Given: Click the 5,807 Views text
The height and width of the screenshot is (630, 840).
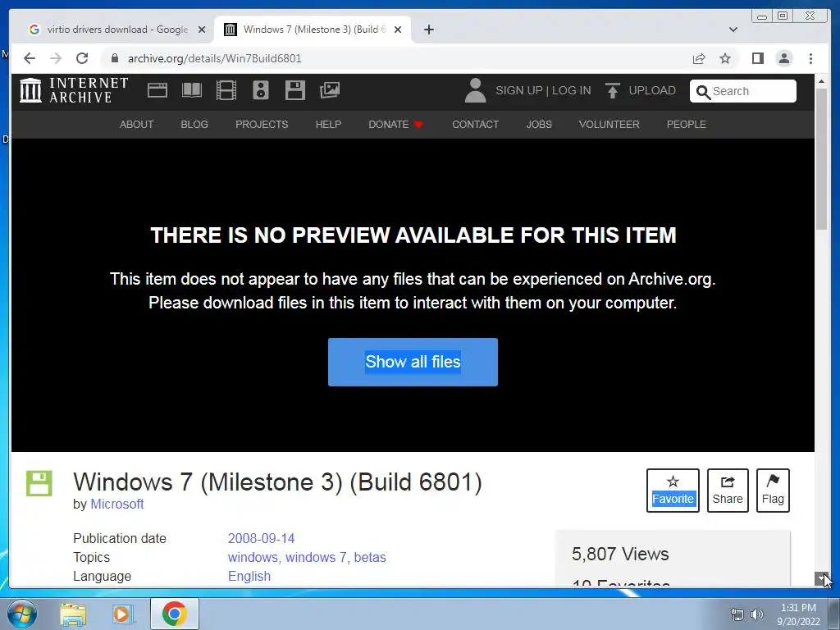Looking at the screenshot, I should click(620, 554).
